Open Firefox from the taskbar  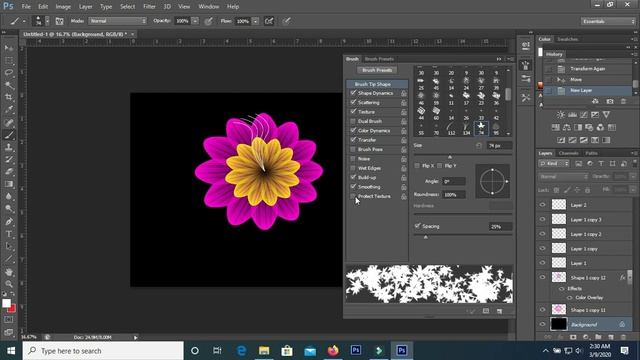(x=333, y=351)
